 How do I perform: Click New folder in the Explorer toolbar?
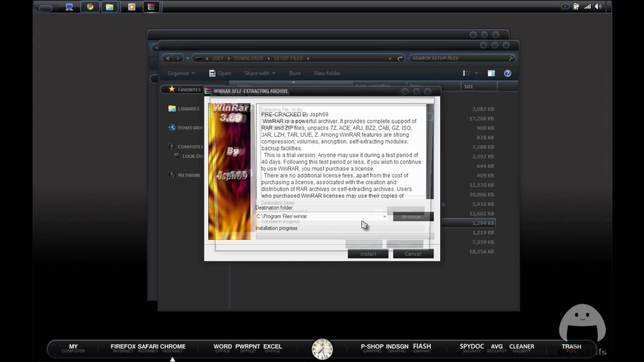327,73
